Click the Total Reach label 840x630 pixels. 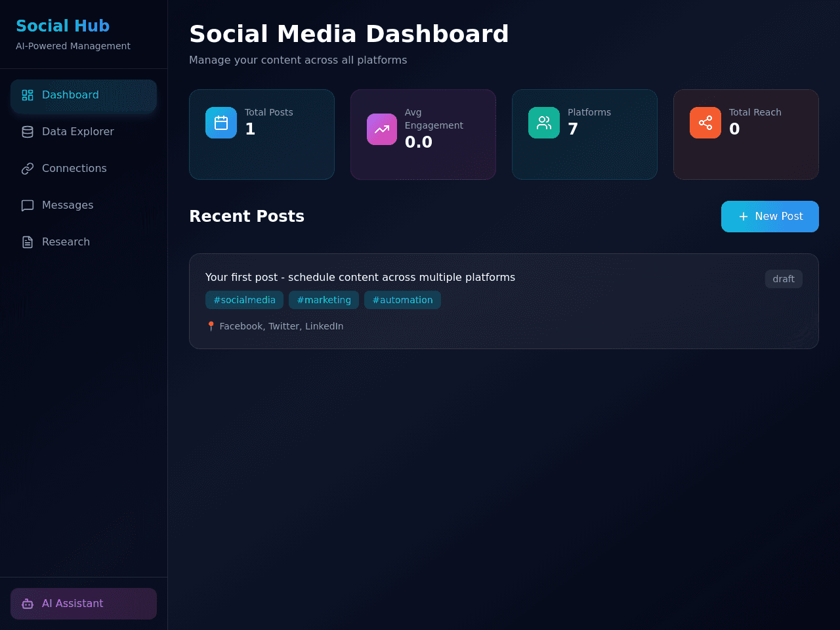(x=755, y=112)
